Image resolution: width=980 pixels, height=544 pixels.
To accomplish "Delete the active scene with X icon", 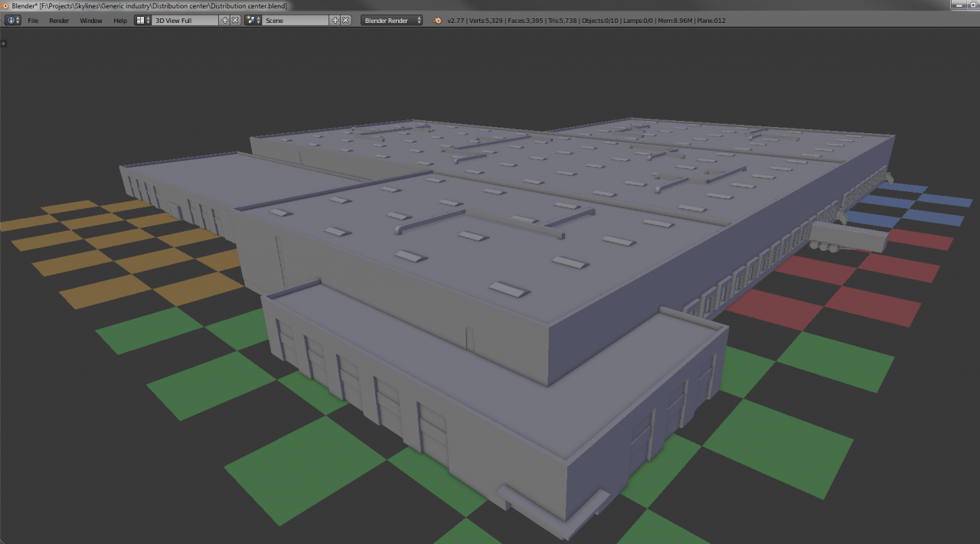I will coord(345,21).
